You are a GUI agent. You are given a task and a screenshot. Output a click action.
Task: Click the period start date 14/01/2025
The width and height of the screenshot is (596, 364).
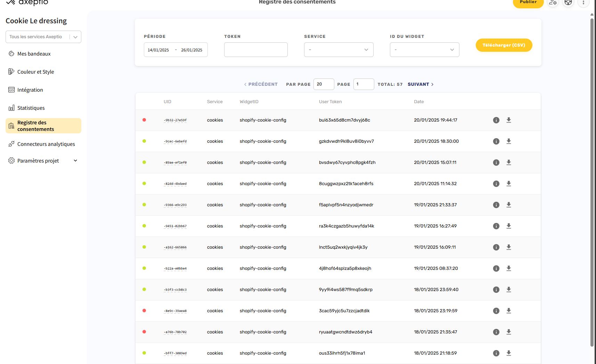(158, 50)
